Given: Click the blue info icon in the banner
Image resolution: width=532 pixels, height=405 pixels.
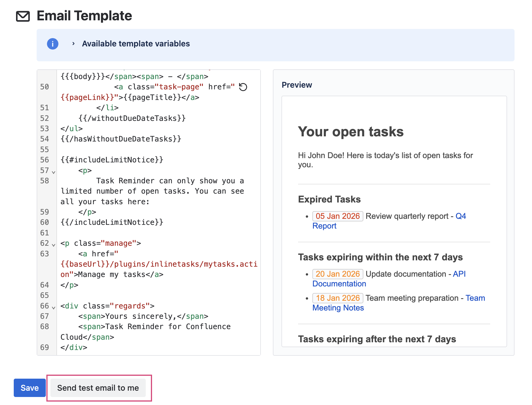Looking at the screenshot, I should pyautogui.click(x=52, y=44).
